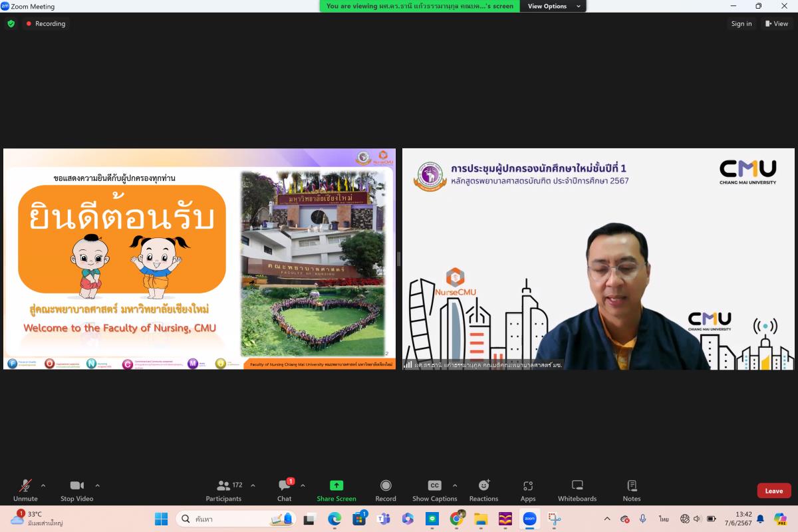Expand the chat options chevron
The image size is (798, 532).
click(303, 485)
